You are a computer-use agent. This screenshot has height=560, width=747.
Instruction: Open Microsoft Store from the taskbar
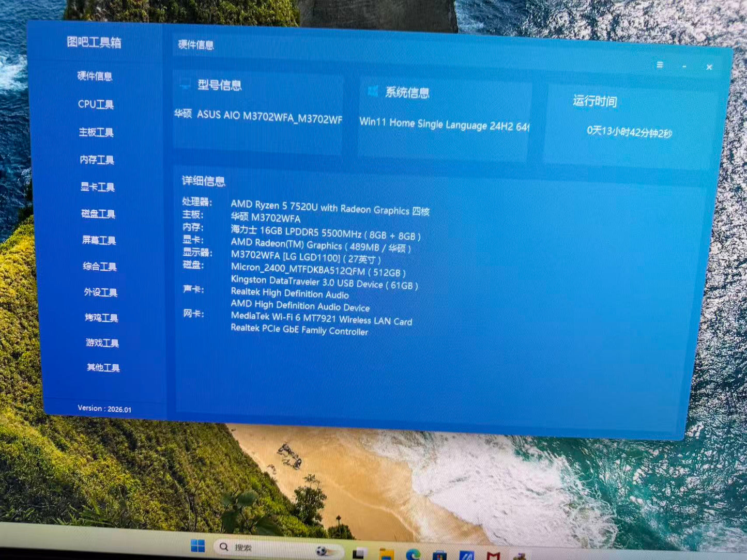(x=440, y=556)
